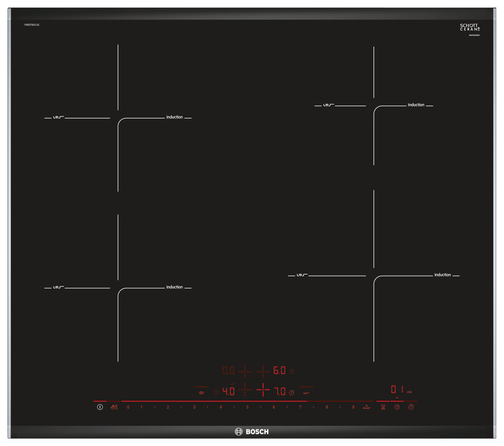
Task: Choose power level 2 on the slider
Action: click(x=168, y=407)
